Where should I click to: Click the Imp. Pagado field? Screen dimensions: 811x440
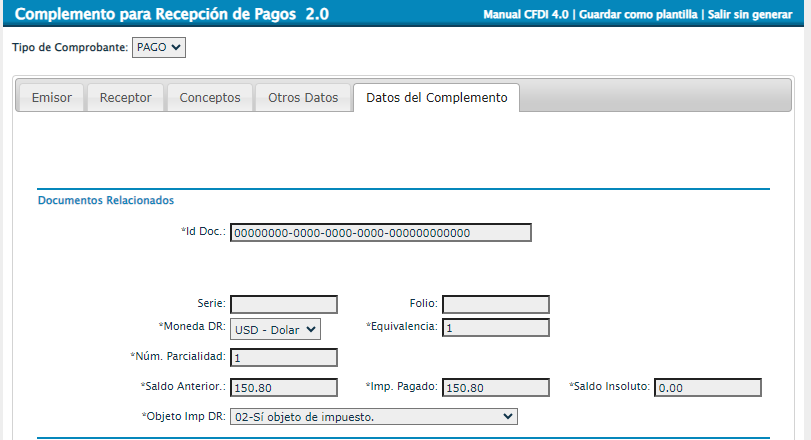495,387
